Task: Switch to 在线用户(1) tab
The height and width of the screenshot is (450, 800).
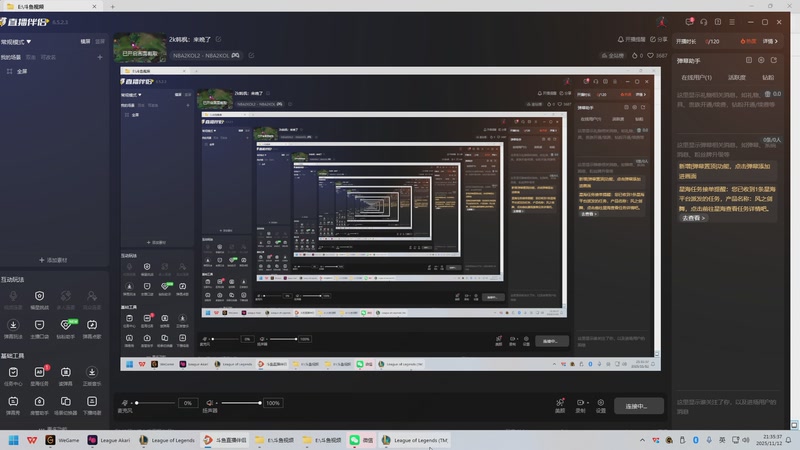Action: coord(696,78)
